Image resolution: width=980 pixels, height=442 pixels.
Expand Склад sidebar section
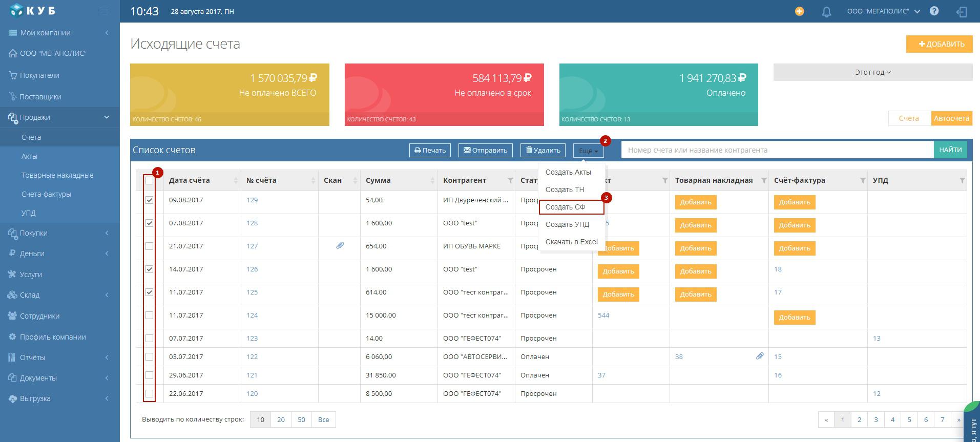point(59,295)
